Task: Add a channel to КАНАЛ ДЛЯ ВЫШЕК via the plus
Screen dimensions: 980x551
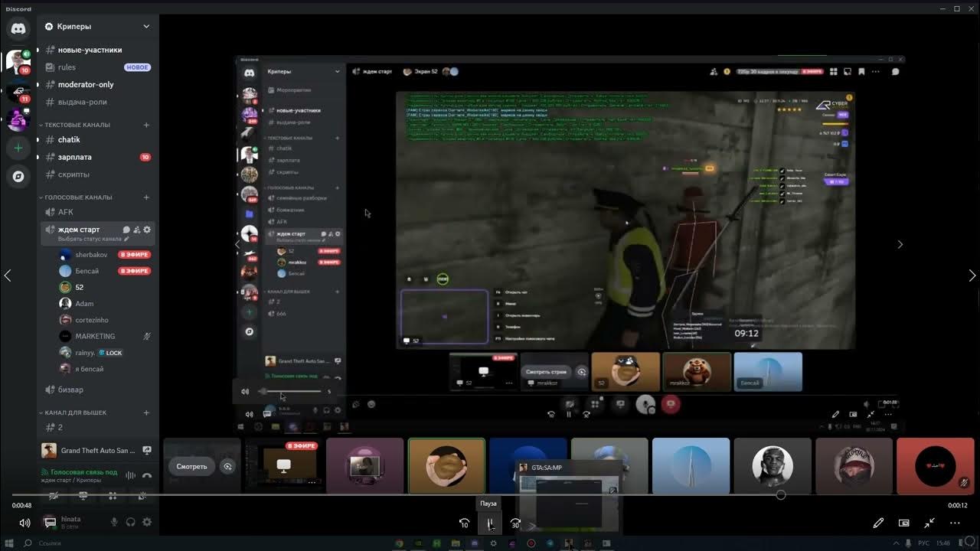Action: pyautogui.click(x=146, y=412)
